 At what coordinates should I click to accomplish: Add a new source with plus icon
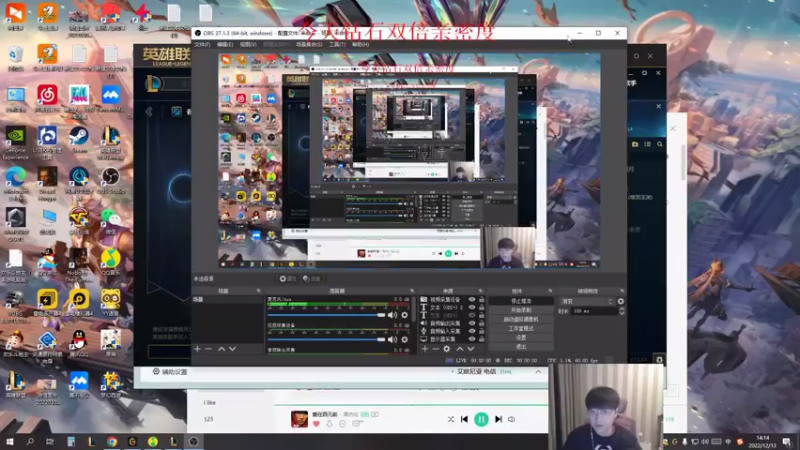click(x=424, y=349)
